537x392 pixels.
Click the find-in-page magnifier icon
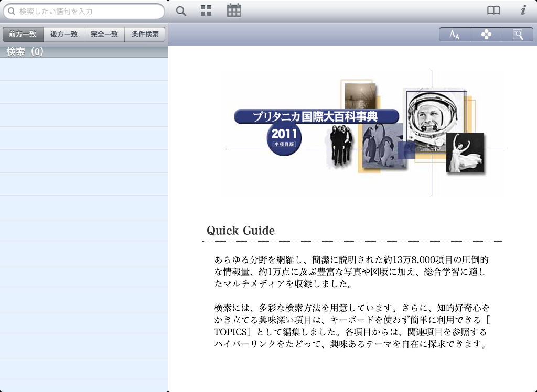[518, 35]
